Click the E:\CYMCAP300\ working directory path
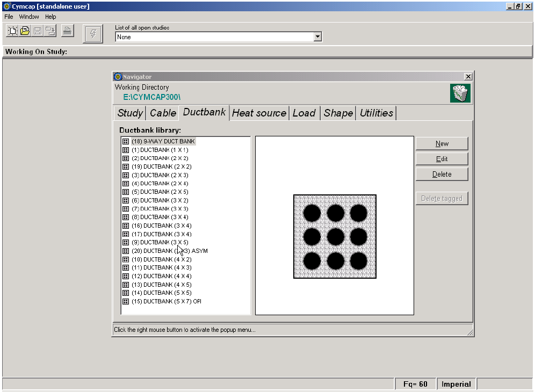The image size is (535, 392). (x=152, y=97)
